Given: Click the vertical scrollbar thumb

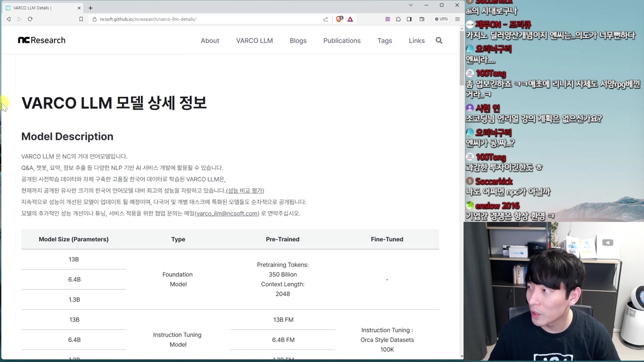Looking at the screenshot, I should [x=461, y=59].
